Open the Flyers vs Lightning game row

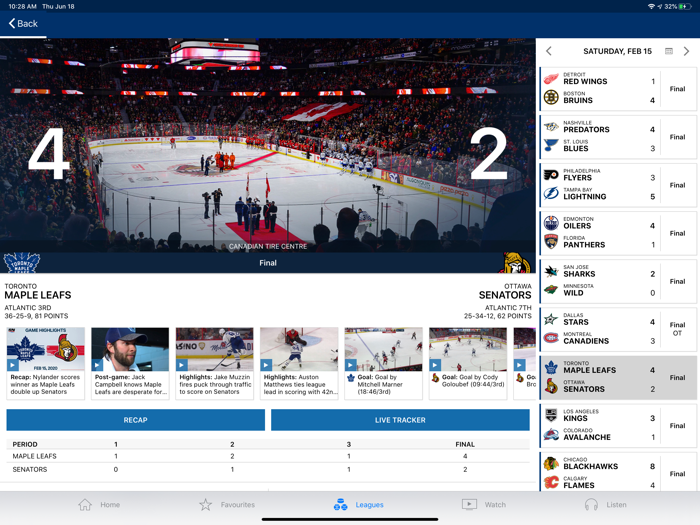pos(618,185)
